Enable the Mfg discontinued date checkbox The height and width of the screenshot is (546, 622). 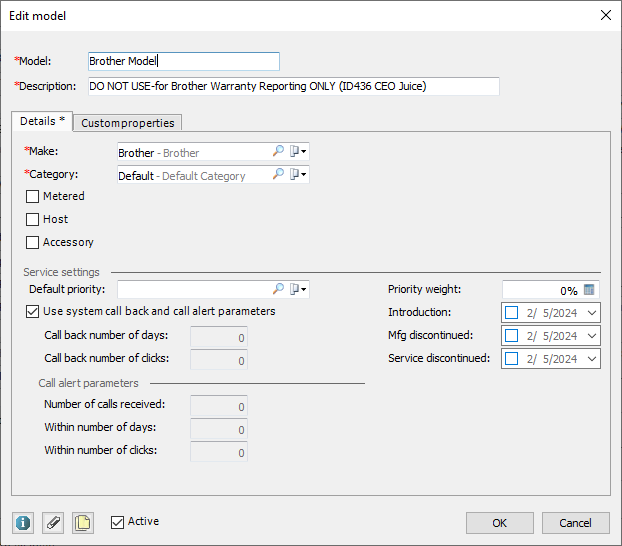coord(511,336)
